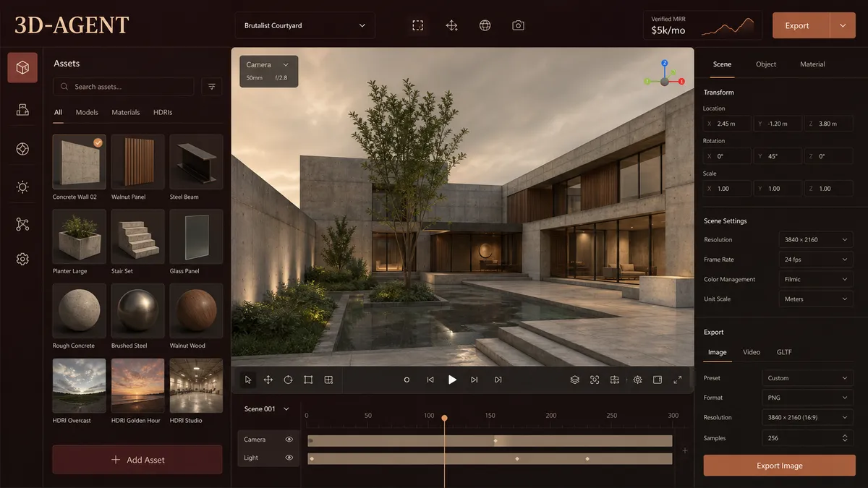
Task: Switch export type to GLTF
Action: click(784, 352)
